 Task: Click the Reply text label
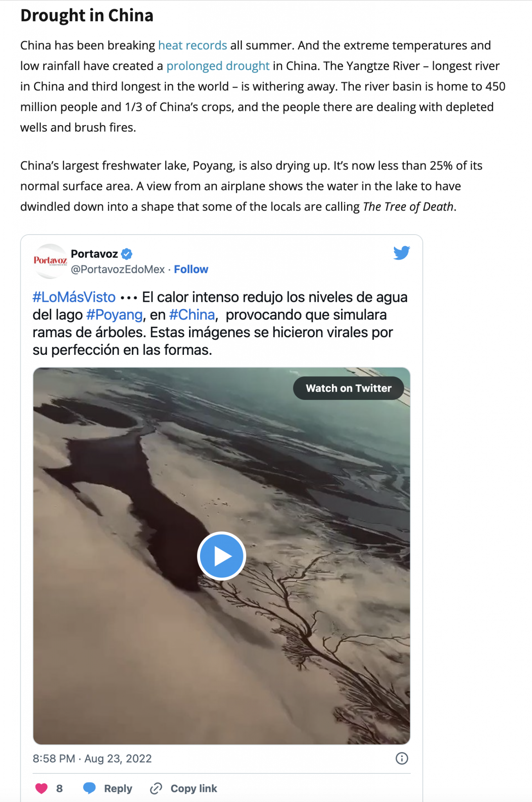[118, 788]
